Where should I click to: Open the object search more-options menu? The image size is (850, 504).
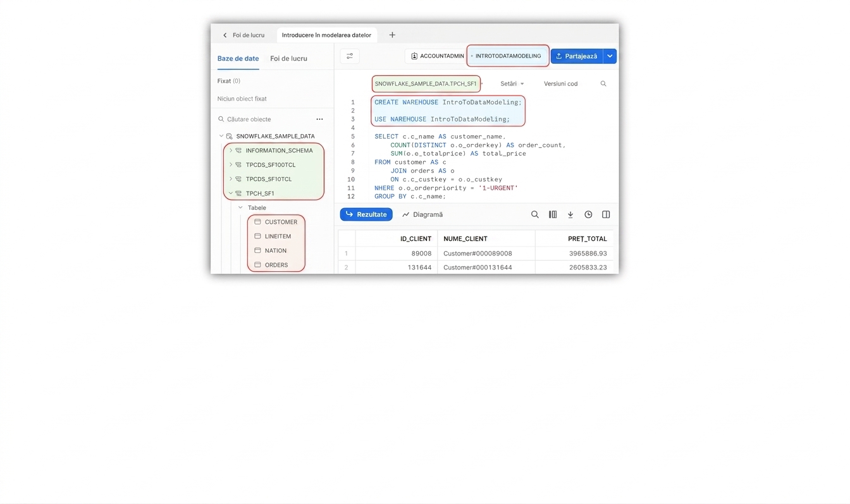pos(319,119)
